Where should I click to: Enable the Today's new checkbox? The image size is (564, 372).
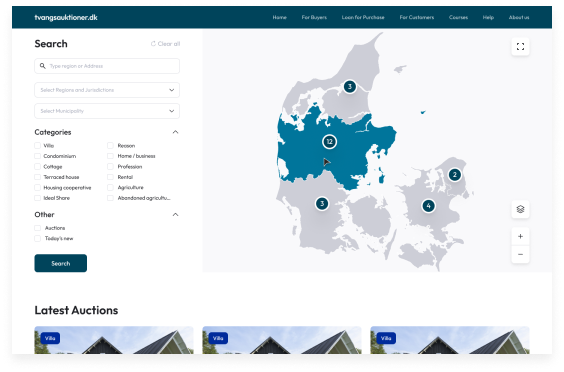(37, 238)
